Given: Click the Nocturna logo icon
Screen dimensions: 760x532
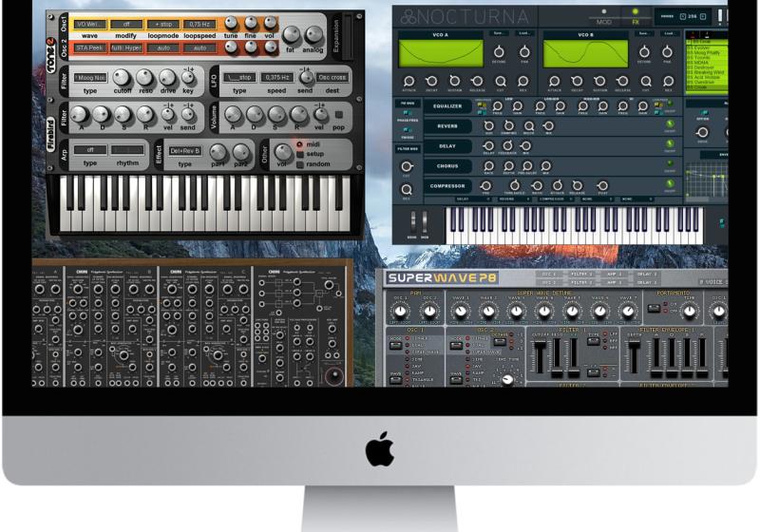Looking at the screenshot, I should pyautogui.click(x=408, y=18).
